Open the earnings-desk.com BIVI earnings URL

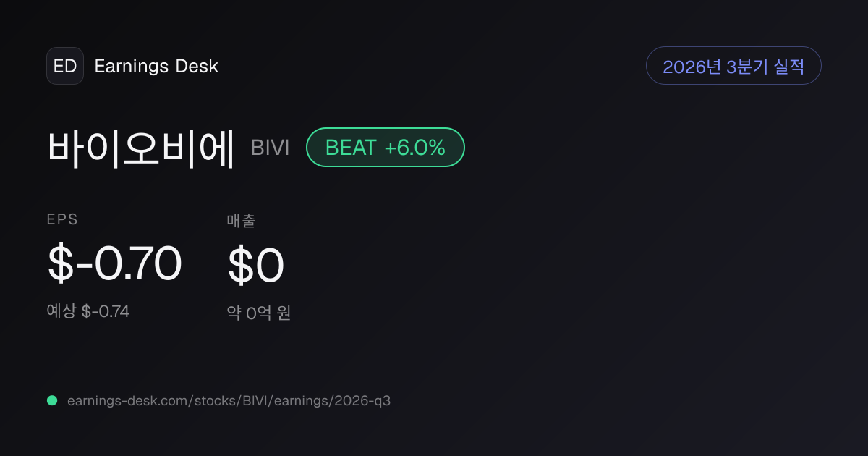point(229,400)
